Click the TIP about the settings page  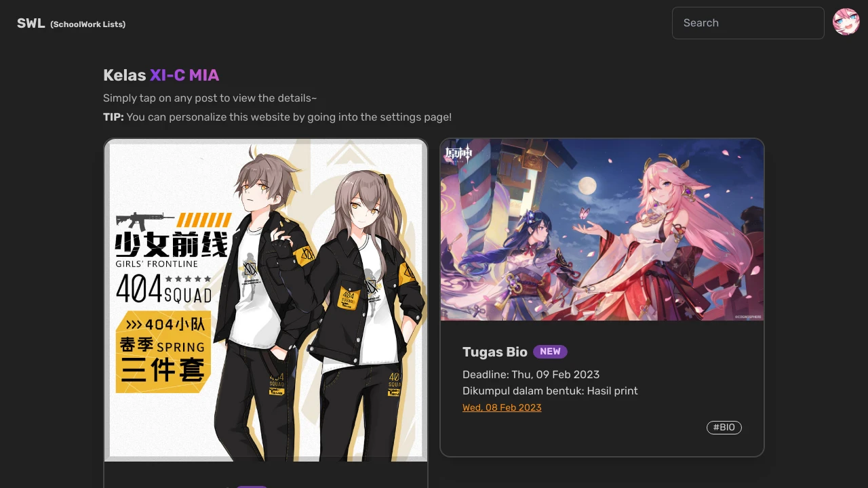tap(277, 117)
